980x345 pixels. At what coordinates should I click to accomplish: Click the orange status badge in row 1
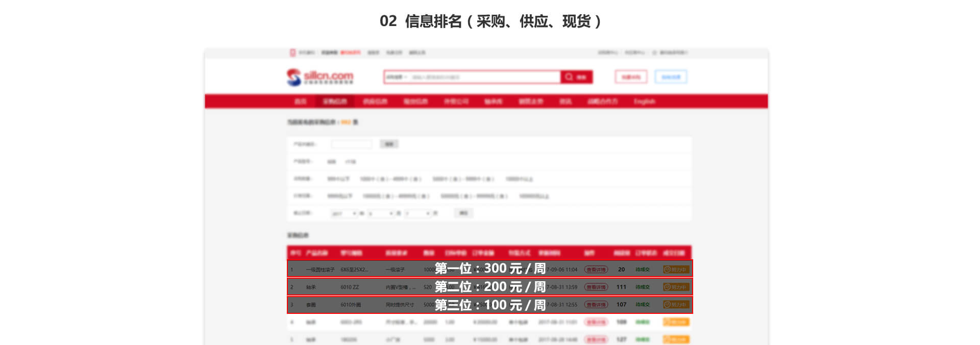coord(676,269)
